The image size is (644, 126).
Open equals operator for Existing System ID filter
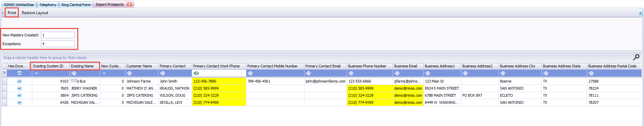[x=36, y=73]
